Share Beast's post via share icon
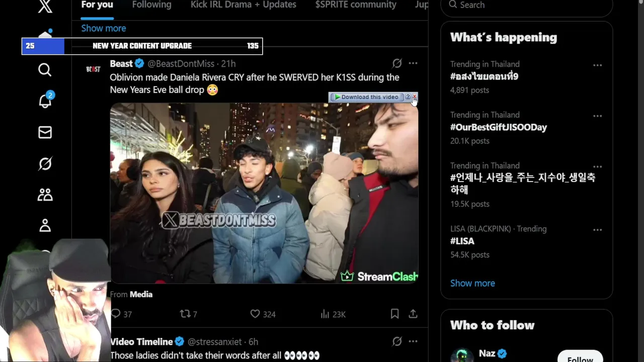644x362 pixels. point(413,314)
